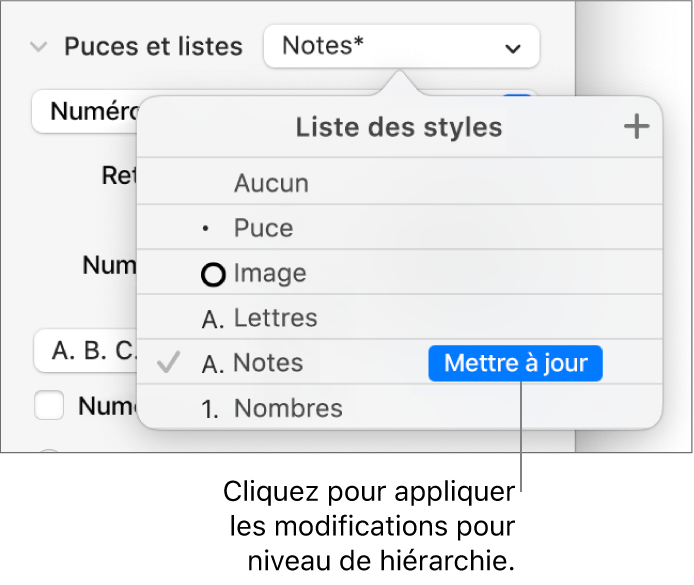Choose the Image style entry
The height and width of the screenshot is (585, 694).
[x=270, y=274]
